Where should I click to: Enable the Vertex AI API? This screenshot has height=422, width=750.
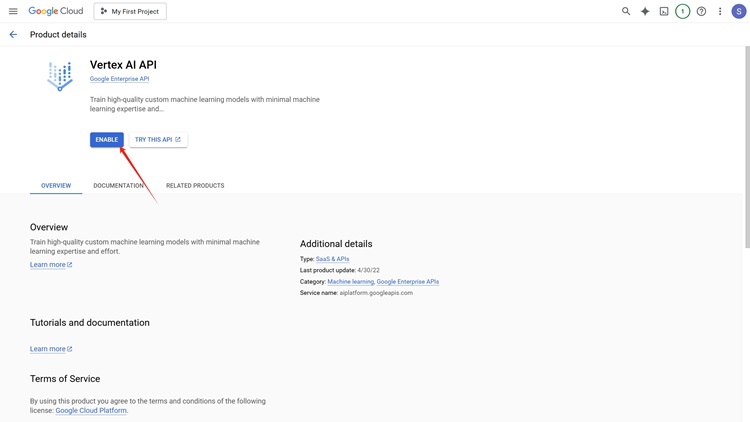[x=107, y=140]
